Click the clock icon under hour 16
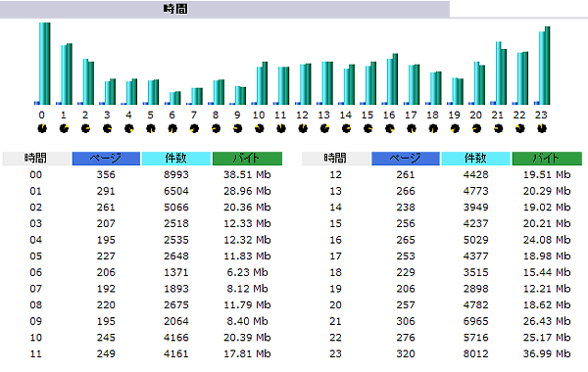 coord(390,129)
